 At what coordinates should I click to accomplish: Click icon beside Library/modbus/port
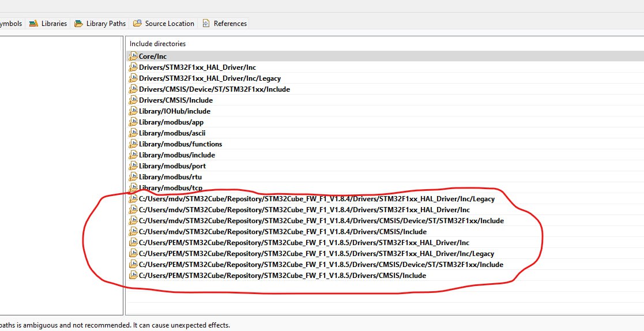[x=133, y=165]
